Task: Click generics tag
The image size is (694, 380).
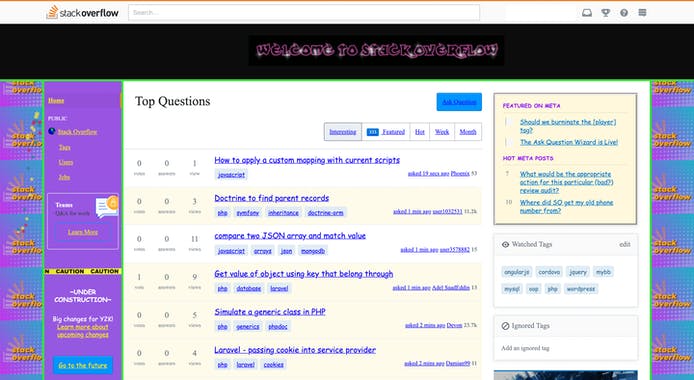Action: 247,326
